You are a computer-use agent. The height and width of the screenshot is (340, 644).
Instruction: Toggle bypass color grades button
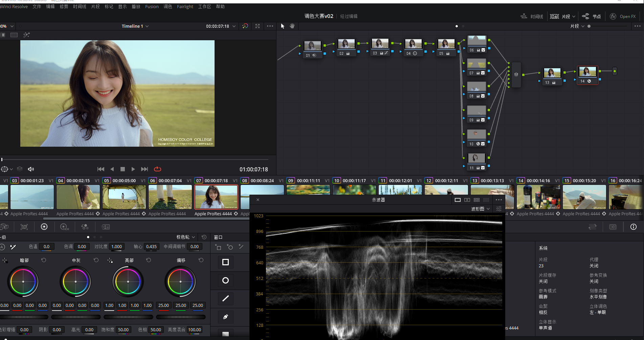click(245, 26)
